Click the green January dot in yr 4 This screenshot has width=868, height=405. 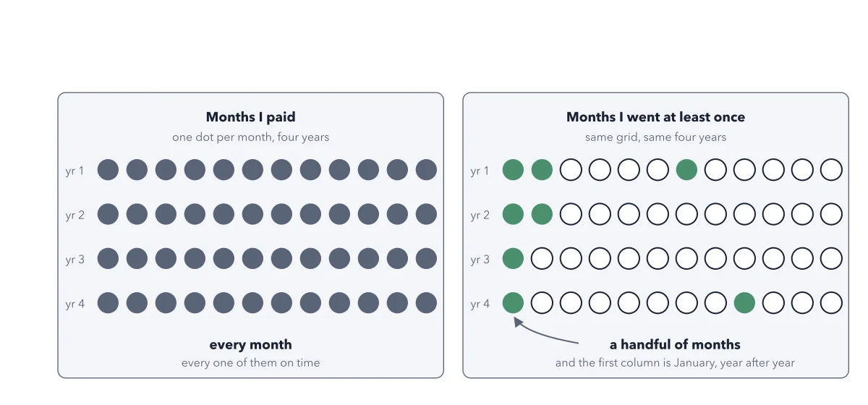[513, 303]
